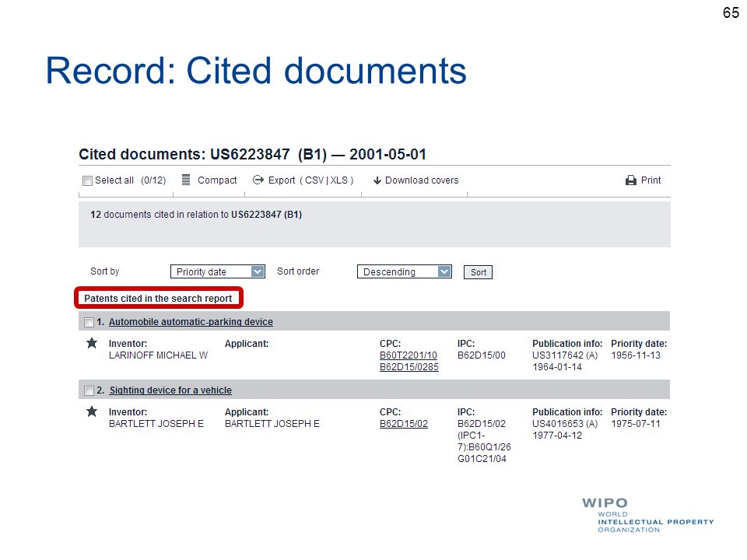Image resolution: width=747 pixels, height=560 pixels.
Task: Open Automobile automatic-parking device title link
Action: click(191, 322)
